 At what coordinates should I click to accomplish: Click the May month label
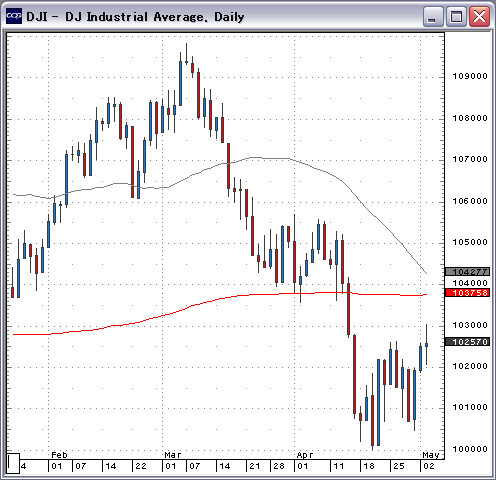coord(431,455)
